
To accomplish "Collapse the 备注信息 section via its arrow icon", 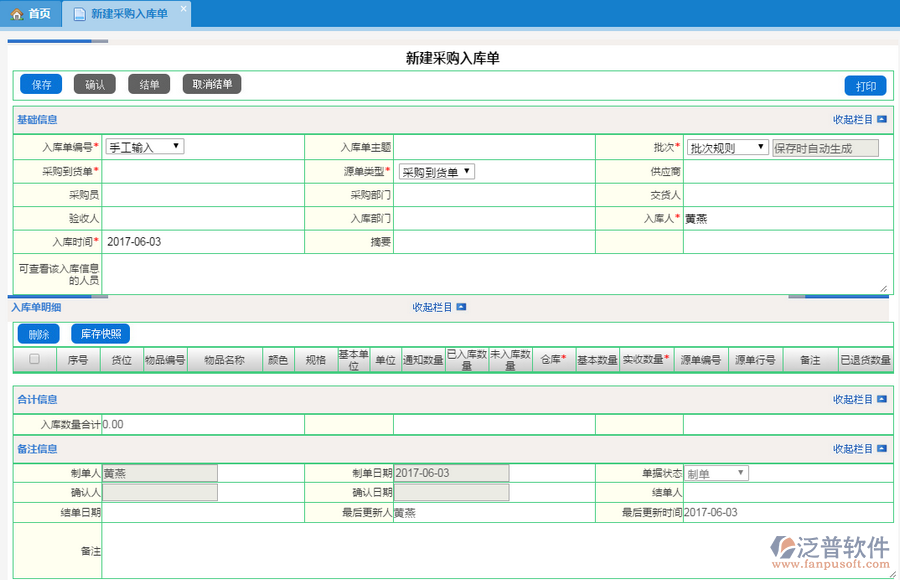I will click(x=881, y=450).
